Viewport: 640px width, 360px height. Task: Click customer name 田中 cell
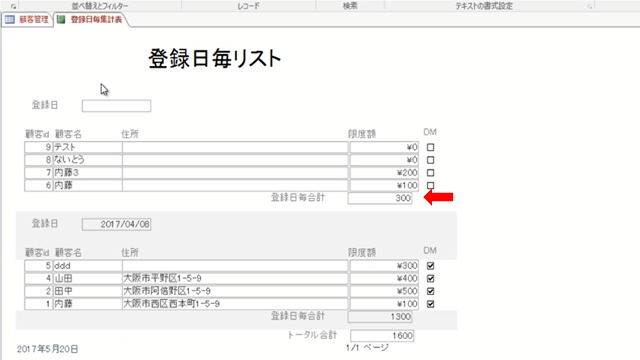click(x=87, y=291)
